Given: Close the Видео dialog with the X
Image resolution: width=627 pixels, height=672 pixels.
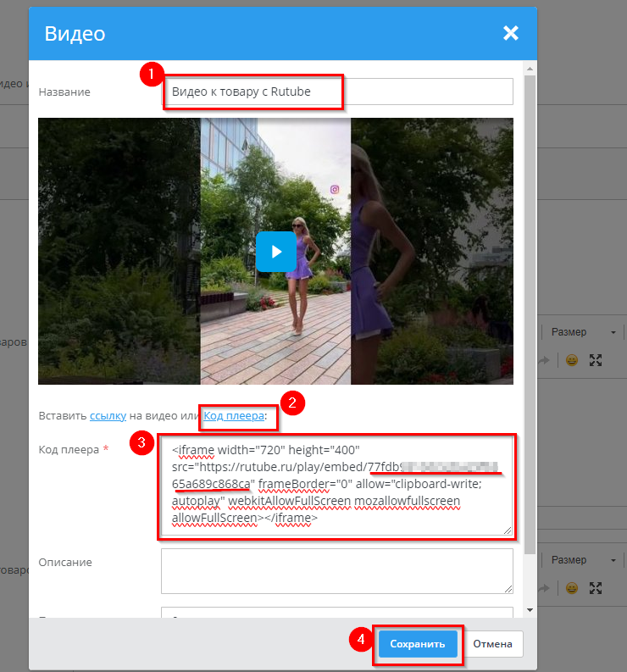Looking at the screenshot, I should pos(510,33).
